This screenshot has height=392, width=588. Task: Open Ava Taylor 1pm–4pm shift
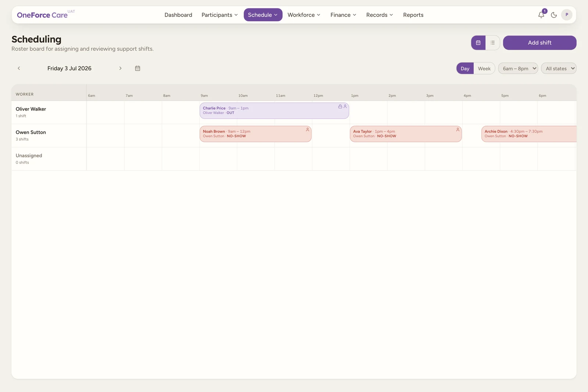[406, 134]
